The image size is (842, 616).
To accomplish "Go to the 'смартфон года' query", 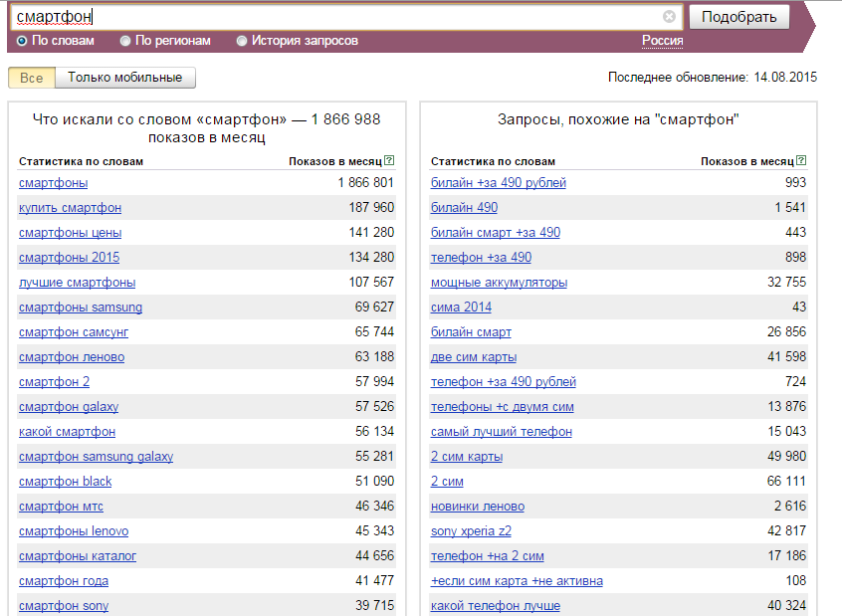I will (64, 581).
